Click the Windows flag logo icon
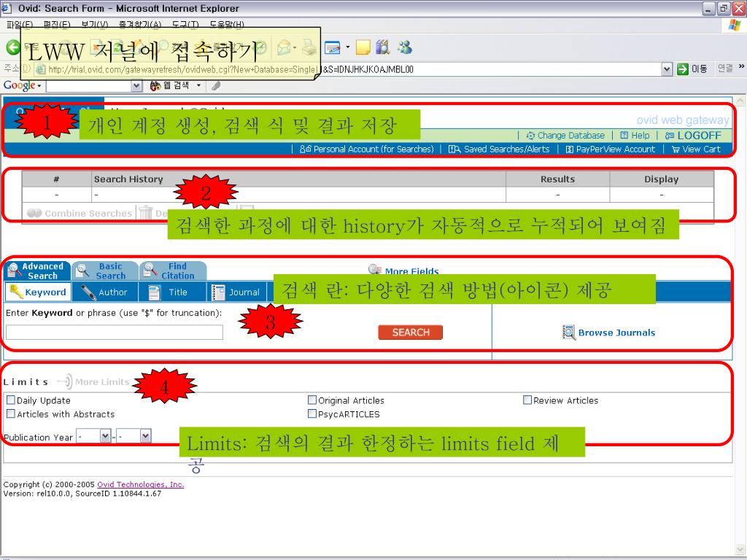This screenshot has height=560, width=747. click(x=734, y=26)
